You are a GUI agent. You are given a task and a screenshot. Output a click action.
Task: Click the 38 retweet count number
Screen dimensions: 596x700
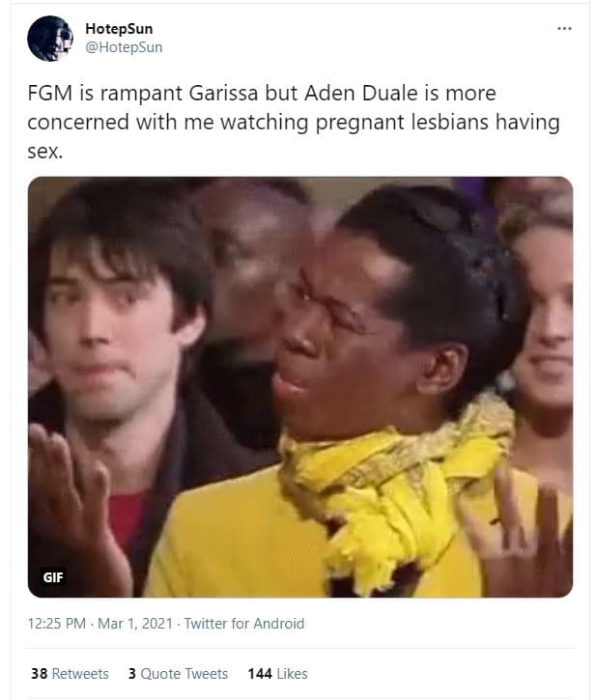tap(39, 673)
